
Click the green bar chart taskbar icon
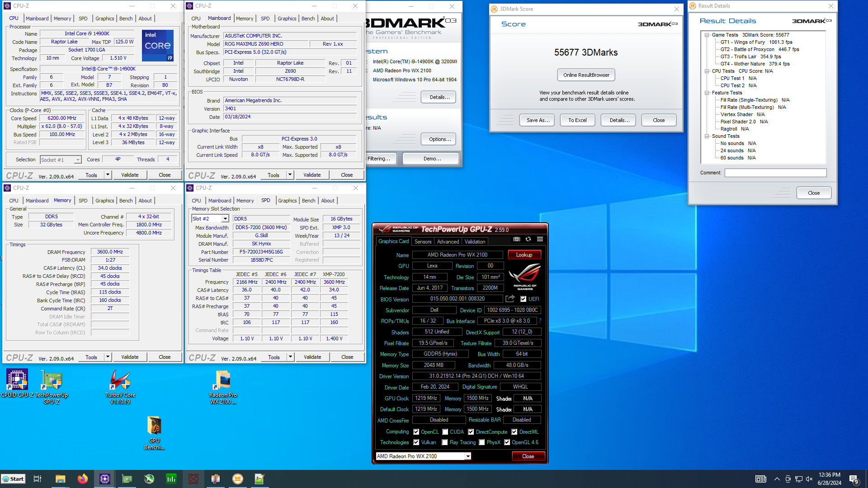171,479
